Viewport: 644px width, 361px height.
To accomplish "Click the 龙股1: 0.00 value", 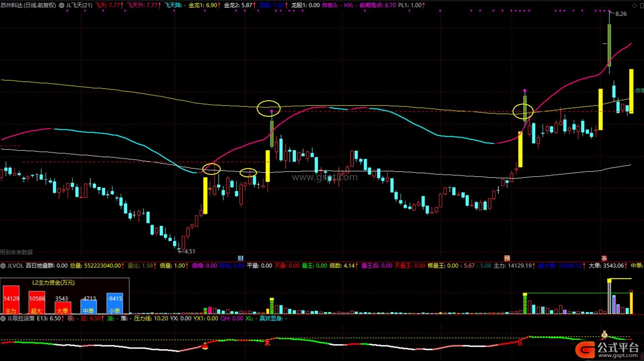I will 305,5.
